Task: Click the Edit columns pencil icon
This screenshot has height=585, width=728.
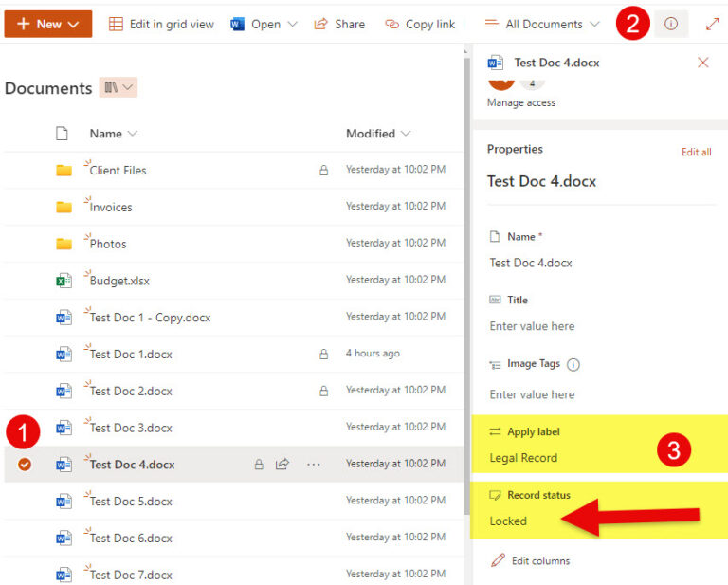Action: pos(498,560)
